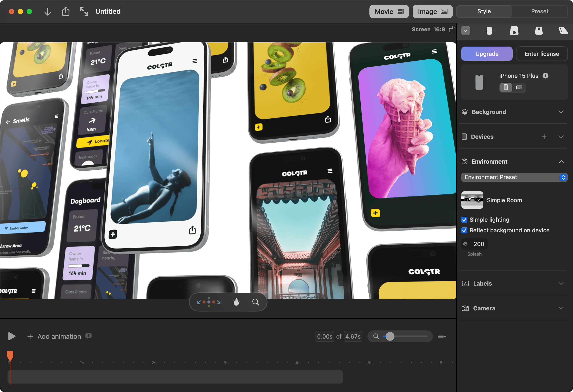Click the Simple Room environment thumbnail
Image resolution: width=573 pixels, height=392 pixels.
coord(472,200)
